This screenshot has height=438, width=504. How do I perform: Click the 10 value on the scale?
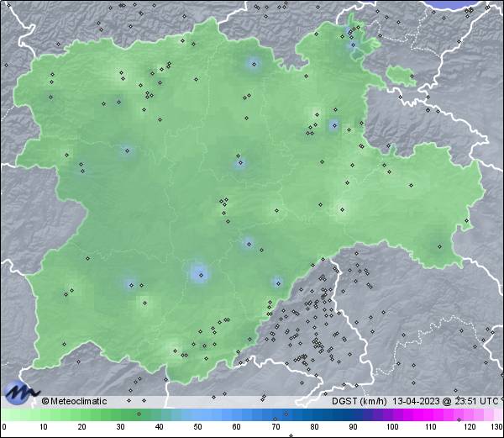pyautogui.click(x=44, y=427)
